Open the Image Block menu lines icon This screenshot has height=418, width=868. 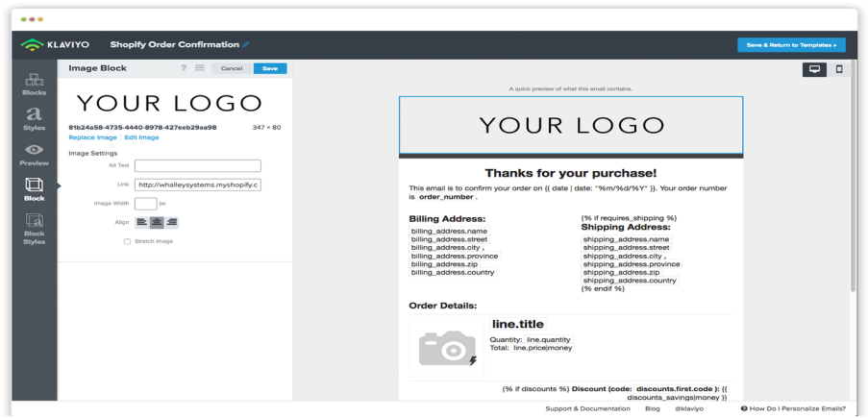(x=200, y=68)
